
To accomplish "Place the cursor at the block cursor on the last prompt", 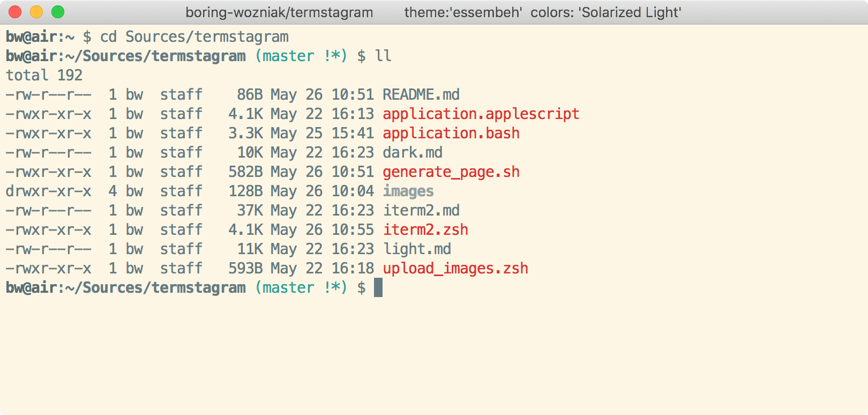I will point(378,288).
